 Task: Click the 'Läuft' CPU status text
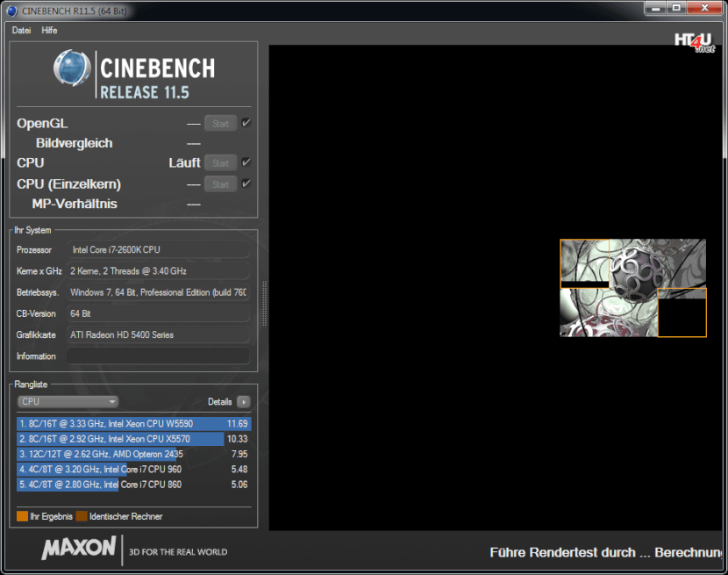coord(184,163)
